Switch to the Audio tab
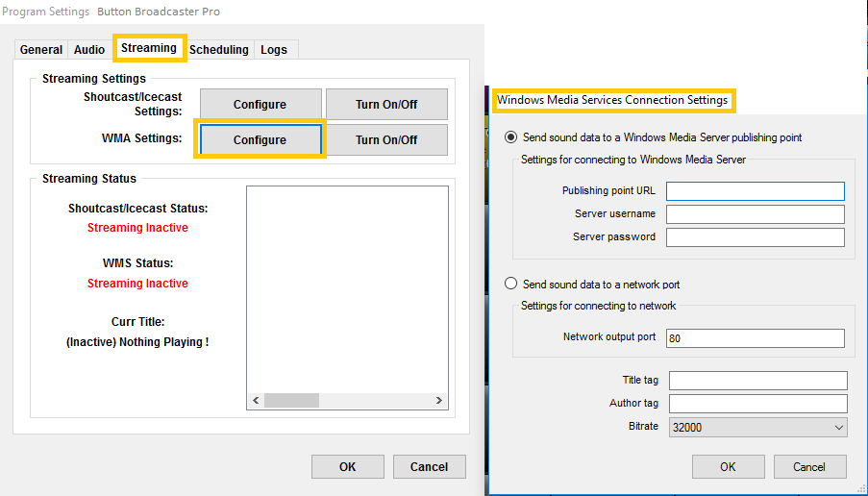Viewport: 868px width, 496px height. [89, 49]
